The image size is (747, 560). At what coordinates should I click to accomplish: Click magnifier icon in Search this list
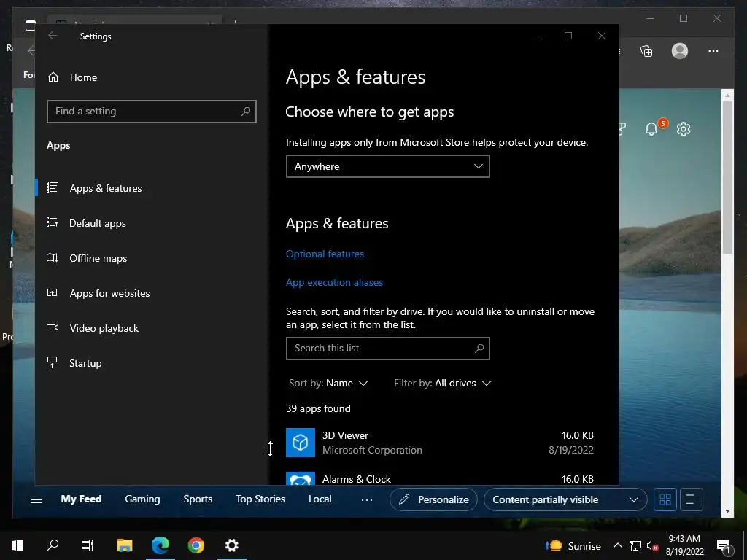pyautogui.click(x=479, y=348)
